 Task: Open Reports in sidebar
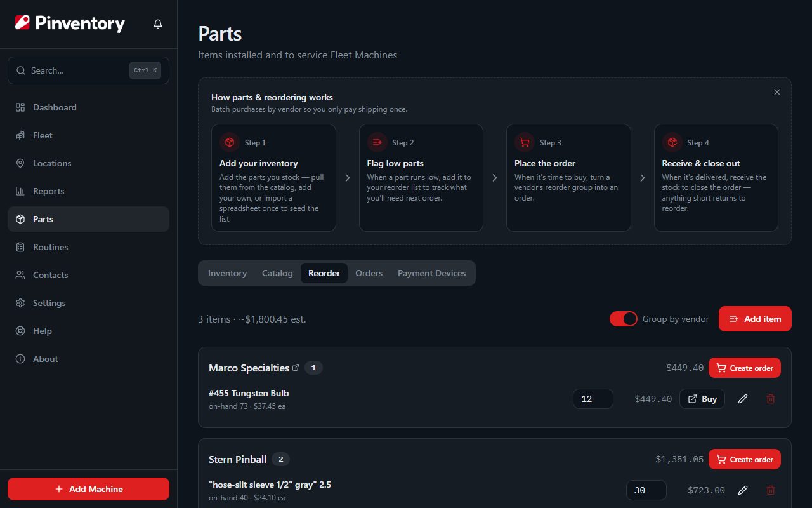[88, 191]
